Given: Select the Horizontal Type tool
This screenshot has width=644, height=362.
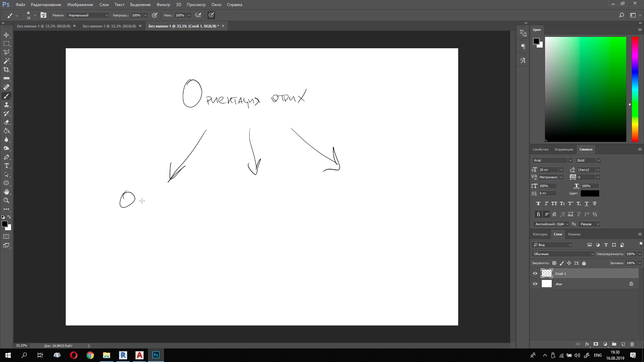Looking at the screenshot, I should (x=6, y=166).
